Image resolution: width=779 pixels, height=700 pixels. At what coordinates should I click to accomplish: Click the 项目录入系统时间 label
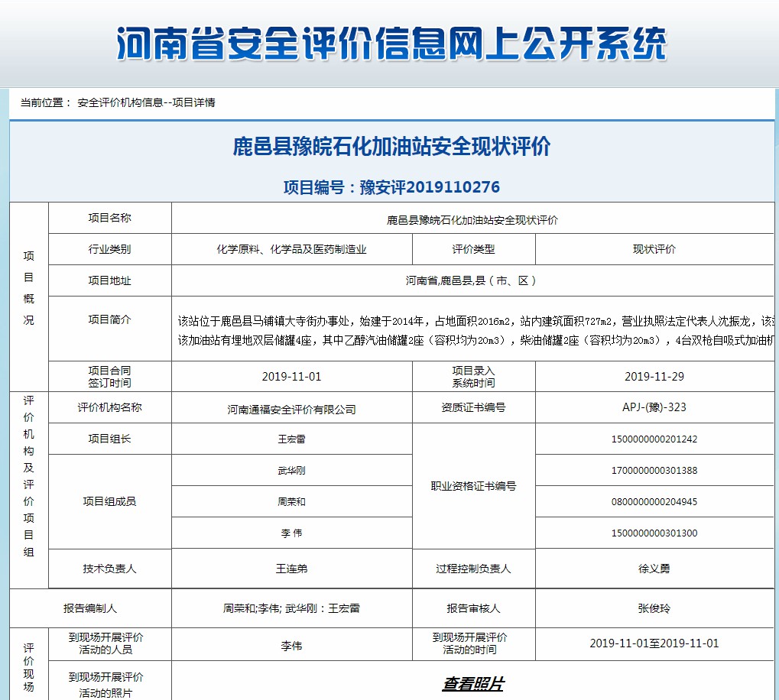point(473,376)
